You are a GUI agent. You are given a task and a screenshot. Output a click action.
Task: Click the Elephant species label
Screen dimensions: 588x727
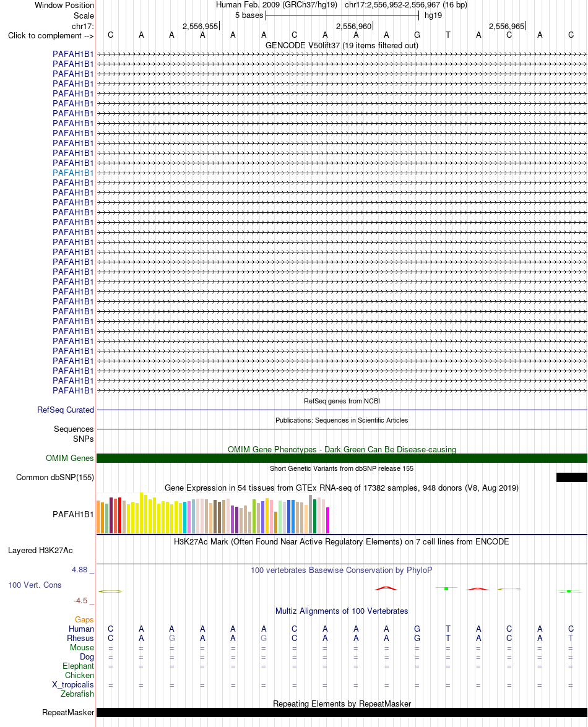(x=78, y=666)
